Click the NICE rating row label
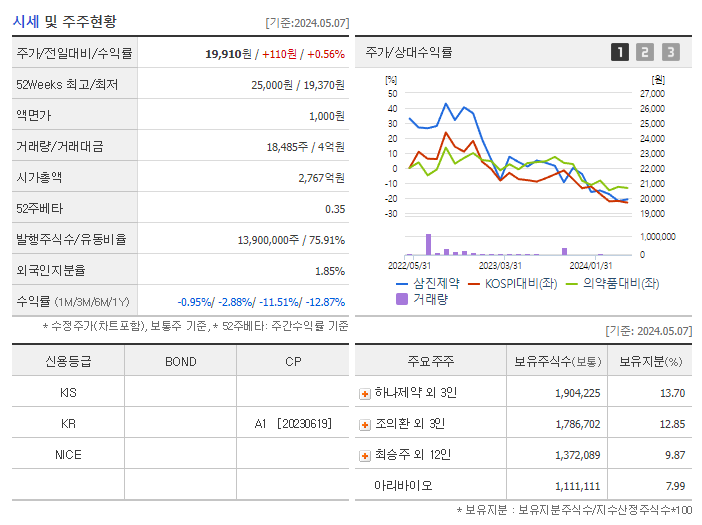The height and width of the screenshot is (525, 702). [68, 455]
